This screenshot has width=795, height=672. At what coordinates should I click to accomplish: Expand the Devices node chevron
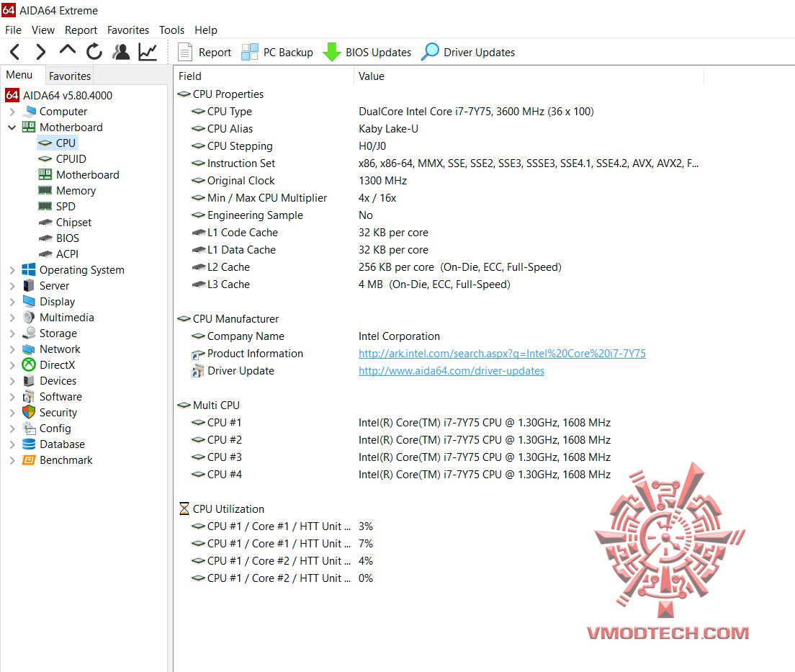(x=12, y=381)
